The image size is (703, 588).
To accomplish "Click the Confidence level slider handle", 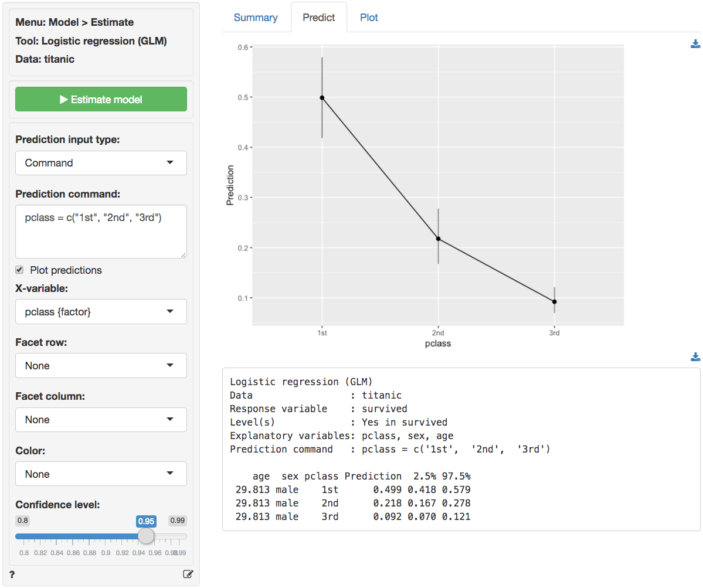I will pos(146,536).
